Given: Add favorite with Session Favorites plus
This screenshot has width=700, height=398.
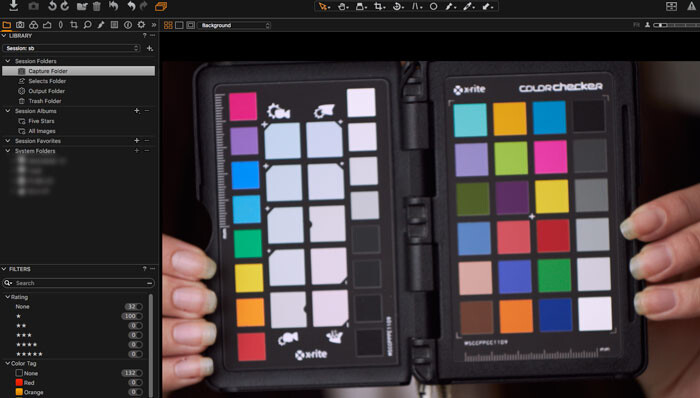Looking at the screenshot, I should (x=137, y=141).
